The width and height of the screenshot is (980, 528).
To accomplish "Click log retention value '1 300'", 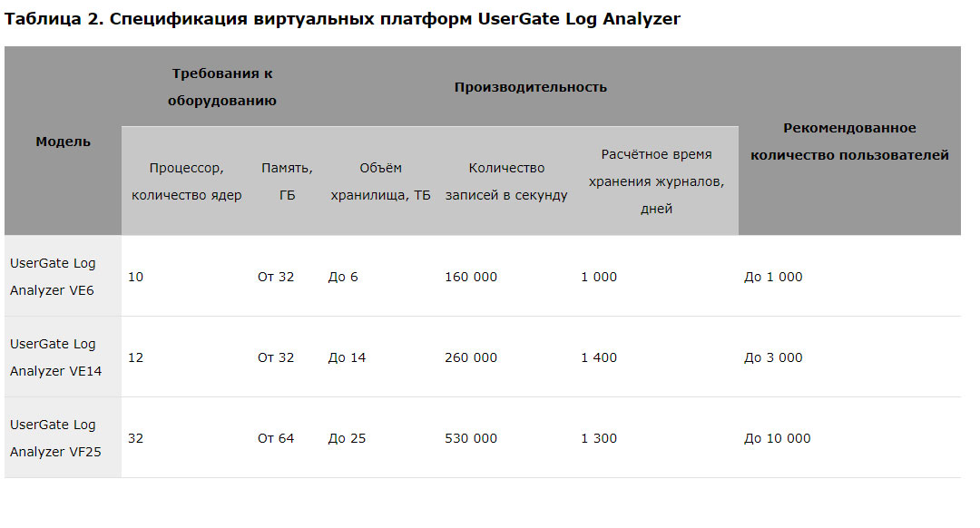I will (x=599, y=437).
